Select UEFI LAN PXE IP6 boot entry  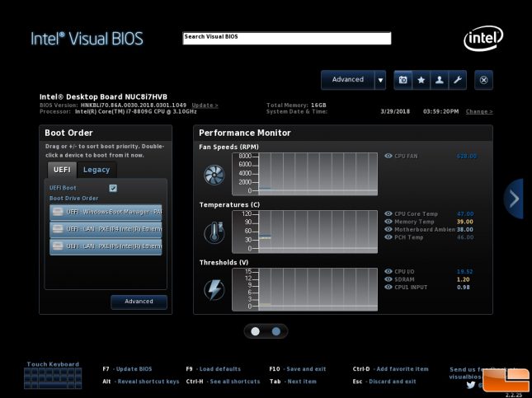(x=106, y=246)
